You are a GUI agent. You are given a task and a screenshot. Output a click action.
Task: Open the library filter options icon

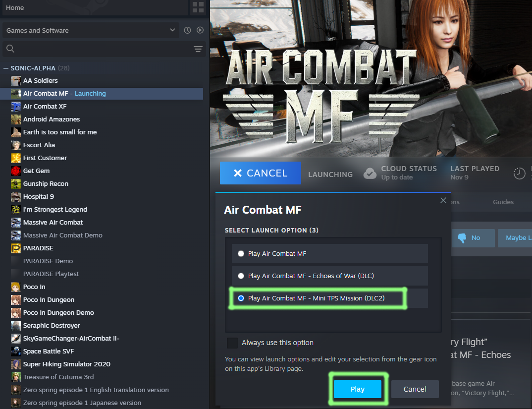[198, 49]
